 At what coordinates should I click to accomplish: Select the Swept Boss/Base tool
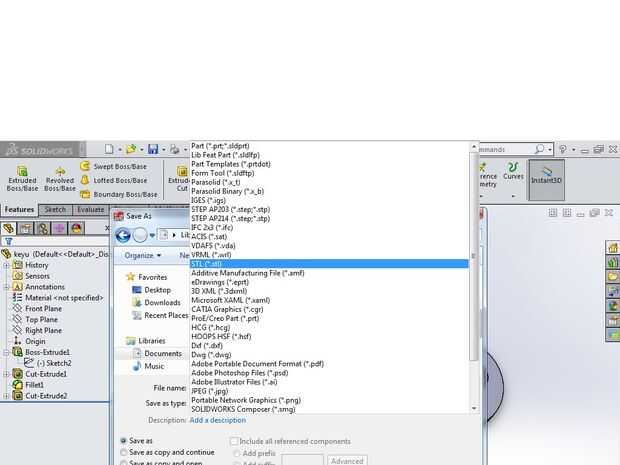(113, 166)
